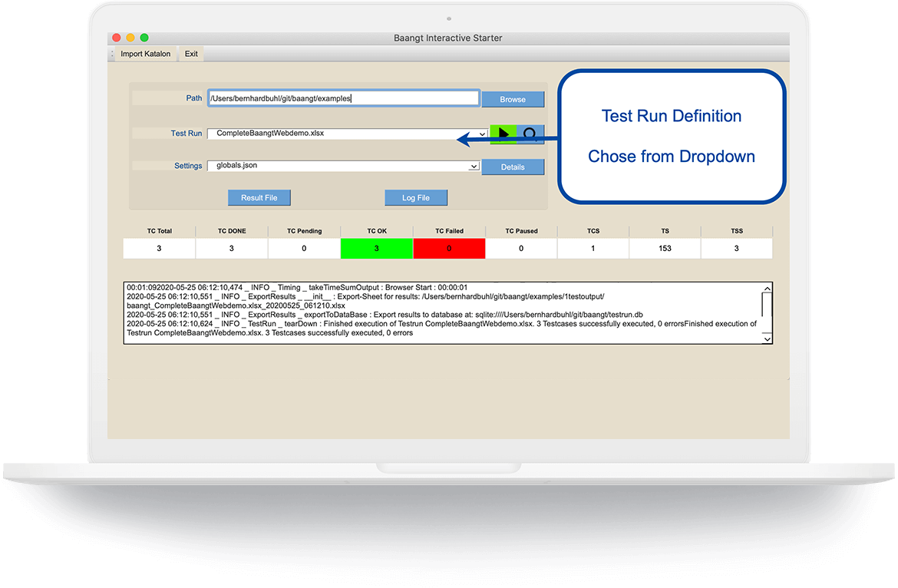Image resolution: width=898 pixels, height=588 pixels.
Task: Click the Test Run label
Action: pyautogui.click(x=187, y=134)
